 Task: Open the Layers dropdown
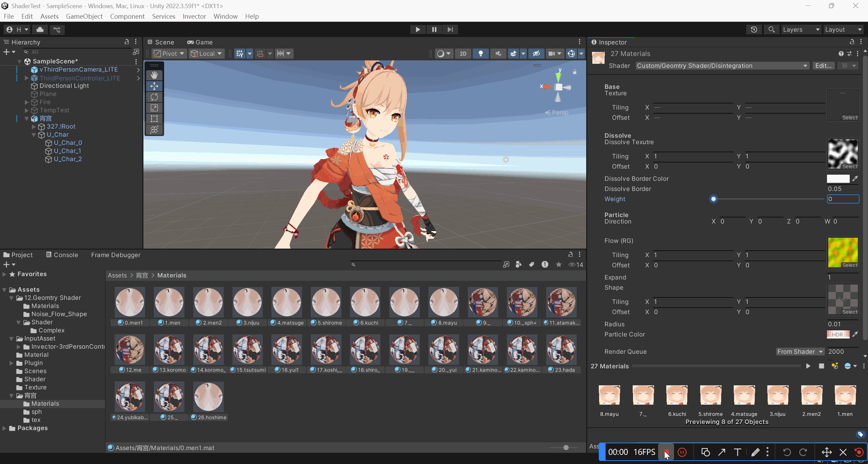801,30
